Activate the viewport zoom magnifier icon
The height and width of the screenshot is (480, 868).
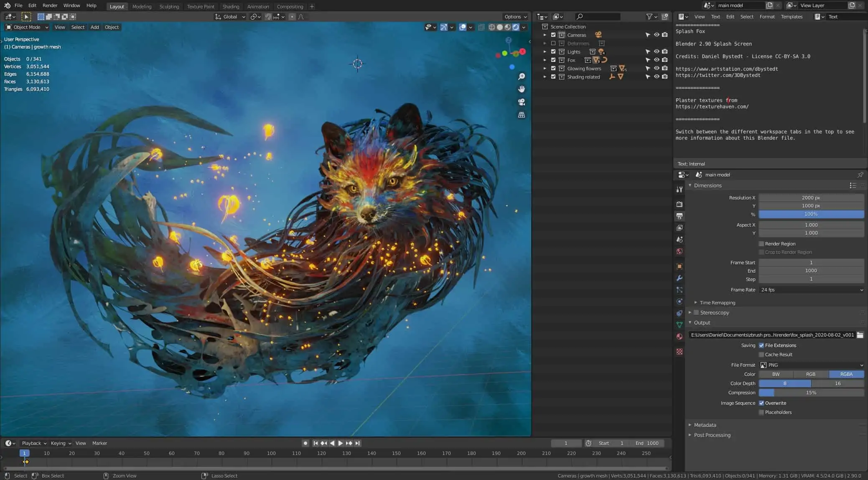pyautogui.click(x=521, y=77)
